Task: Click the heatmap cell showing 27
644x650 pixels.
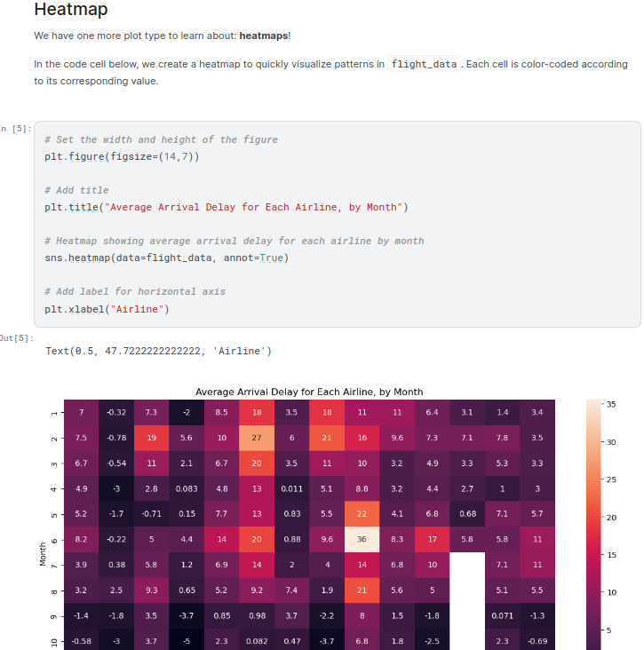Action: 257,438
